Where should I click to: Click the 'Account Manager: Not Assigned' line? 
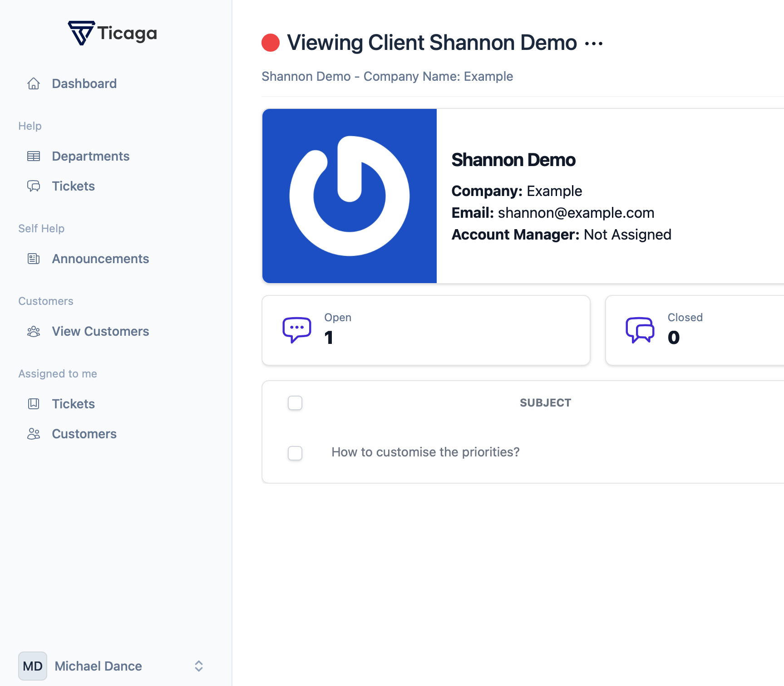[561, 235]
